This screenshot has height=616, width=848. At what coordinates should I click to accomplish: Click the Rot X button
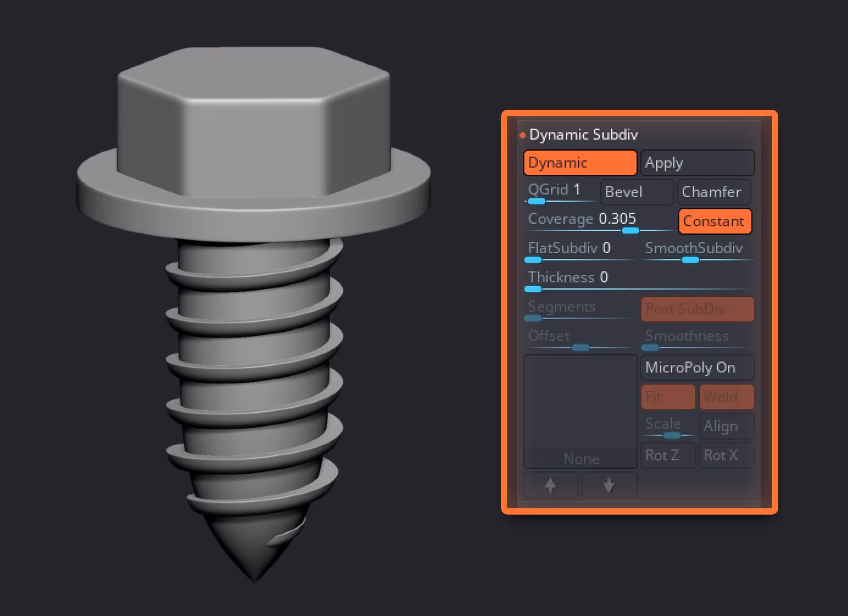pos(726,455)
